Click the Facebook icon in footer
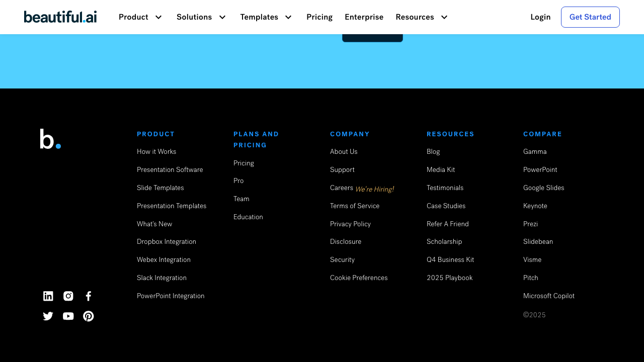Viewport: 644px width, 362px height. (x=89, y=296)
